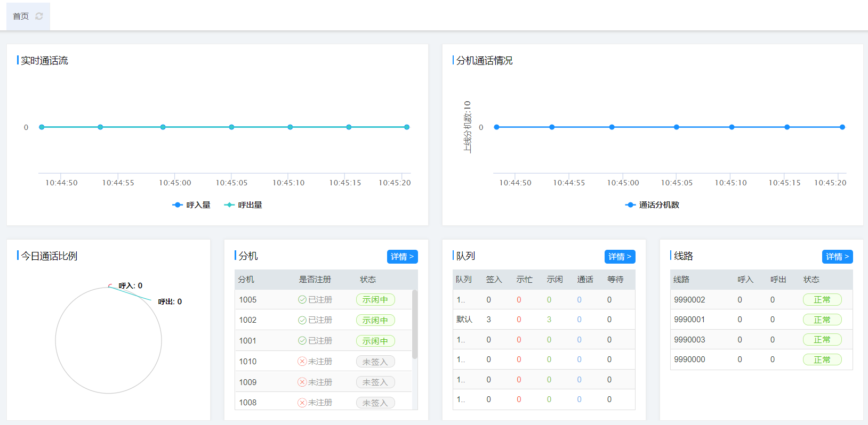The image size is (868, 425).
Task: Open 线路 panel 详情 button
Action: (x=837, y=257)
